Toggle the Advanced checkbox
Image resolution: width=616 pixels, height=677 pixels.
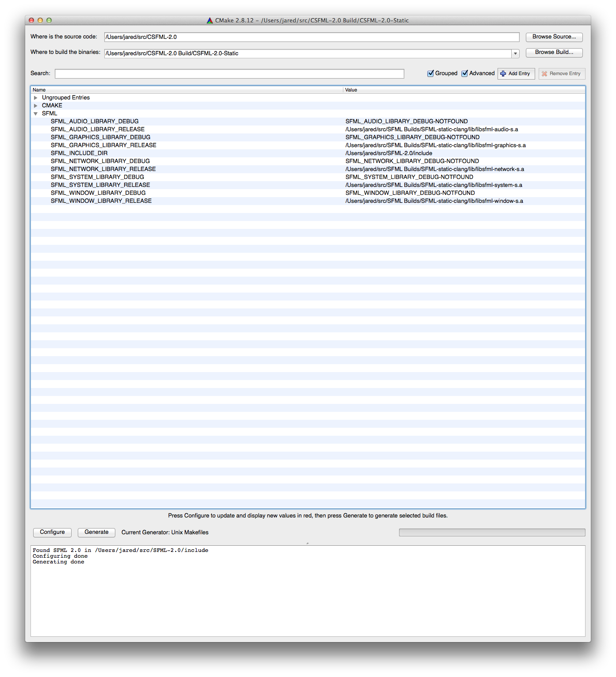tap(464, 73)
